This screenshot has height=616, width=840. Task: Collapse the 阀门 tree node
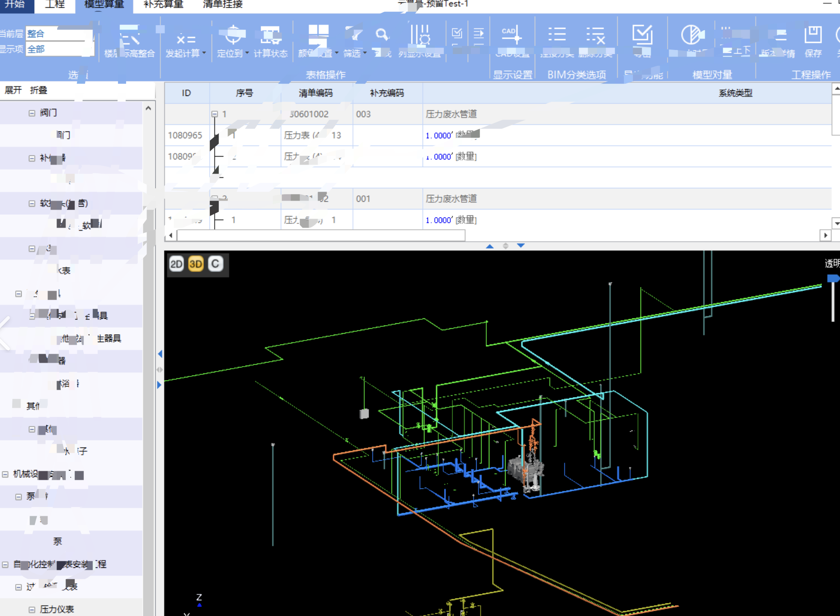pos(32,113)
